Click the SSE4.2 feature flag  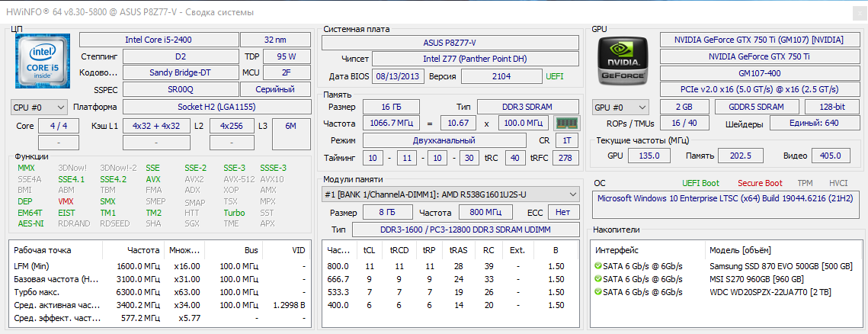click(x=113, y=179)
